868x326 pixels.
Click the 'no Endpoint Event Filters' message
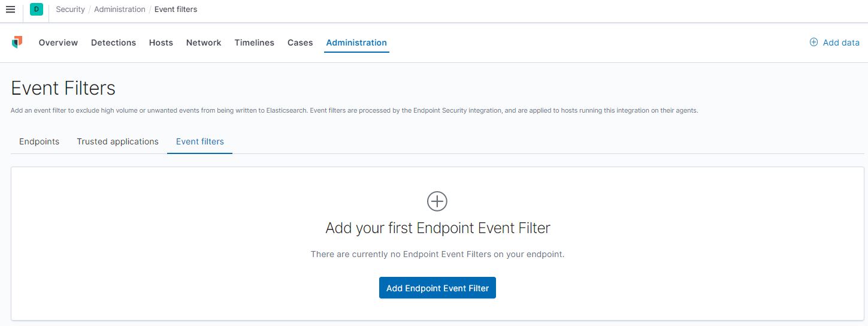pos(437,254)
